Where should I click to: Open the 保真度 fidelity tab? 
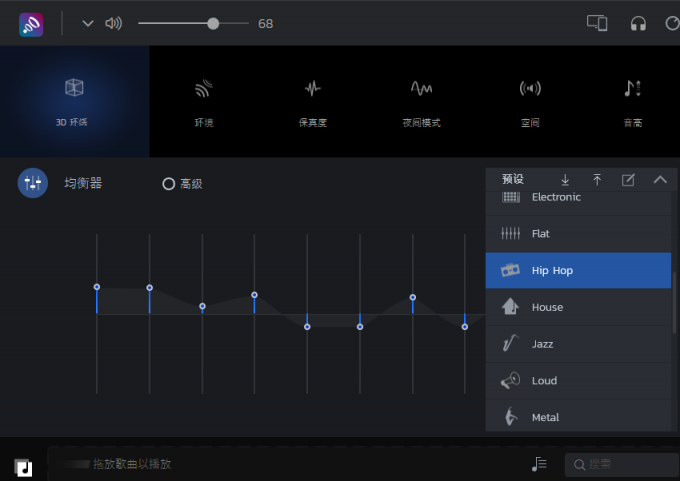312,101
